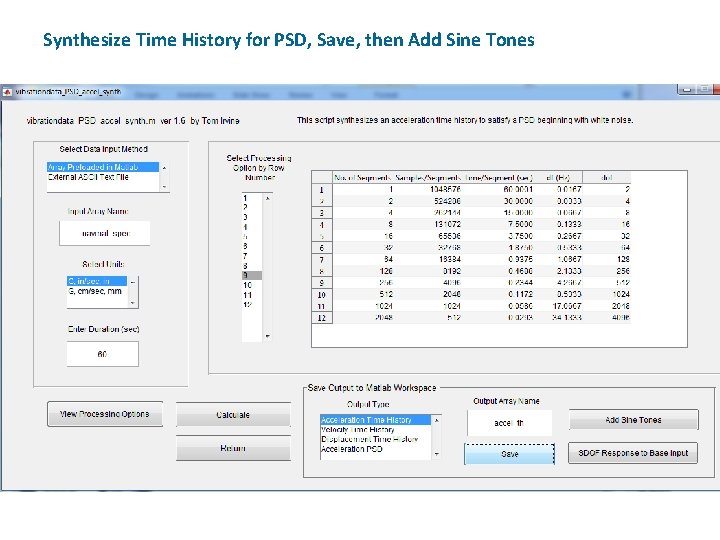Image resolution: width=720 pixels, height=540 pixels.
Task: Click the Return button
Action: [x=233, y=448]
